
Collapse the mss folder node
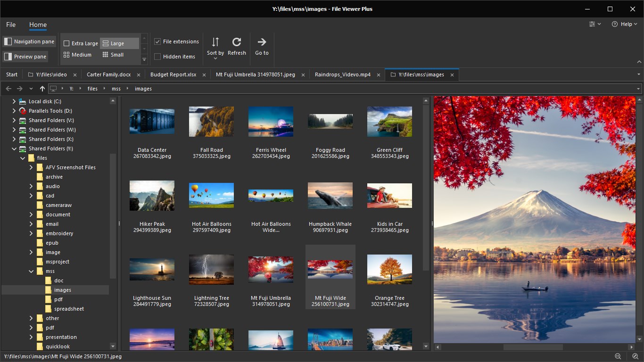[31, 271]
